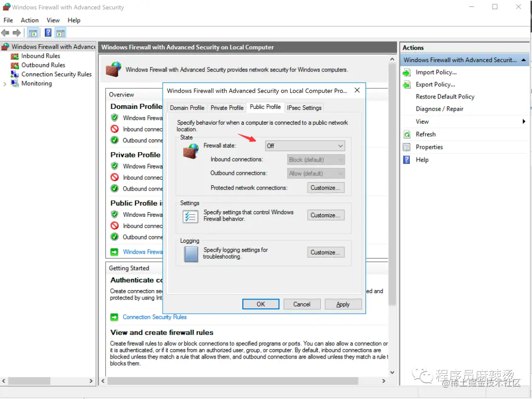Click the green arrow icon beside Windows Firewall Properties link
The width and height of the screenshot is (532, 399).
coord(114,252)
